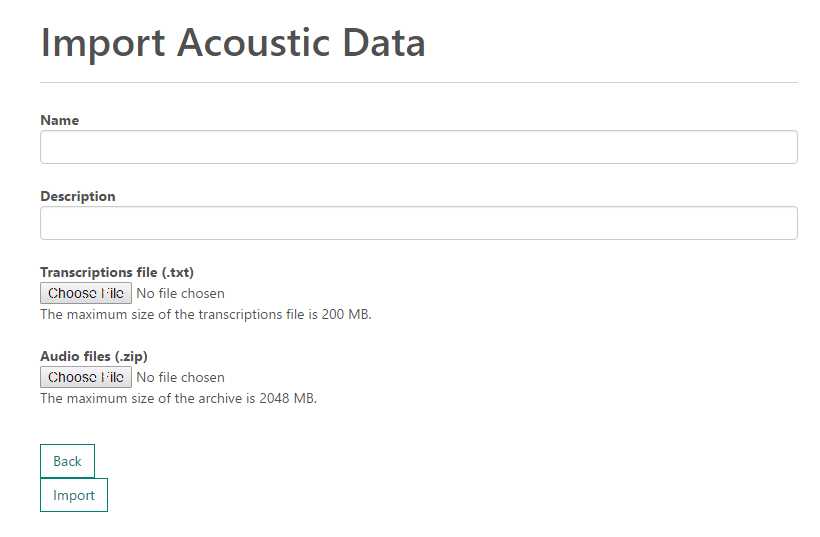Click the Name input field

pyautogui.click(x=418, y=147)
